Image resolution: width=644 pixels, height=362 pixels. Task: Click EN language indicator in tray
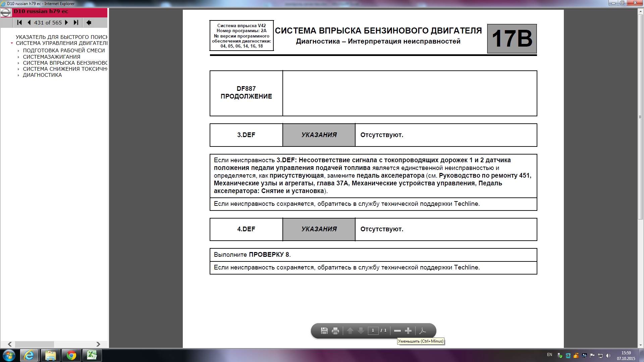click(x=549, y=355)
